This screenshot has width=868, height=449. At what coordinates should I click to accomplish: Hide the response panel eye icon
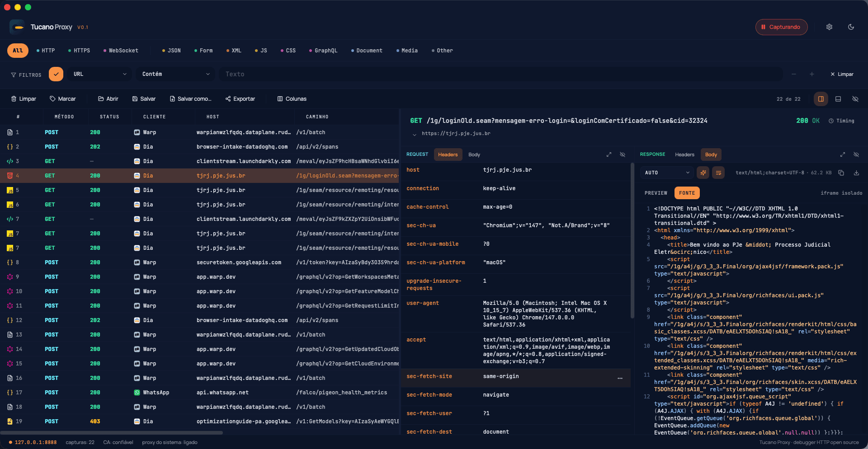click(856, 154)
